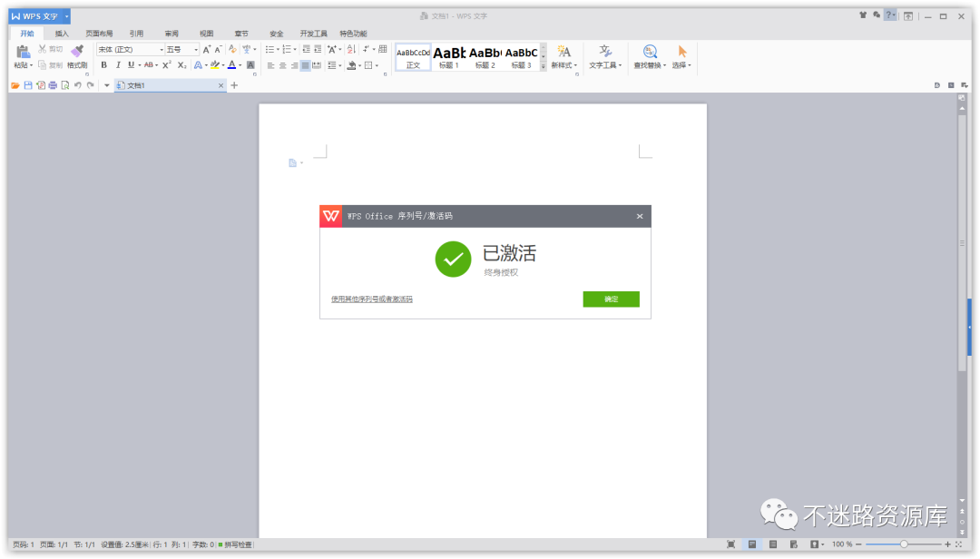Image resolution: width=980 pixels, height=559 pixels.
Task: Click the font color A swatch
Action: tap(232, 65)
